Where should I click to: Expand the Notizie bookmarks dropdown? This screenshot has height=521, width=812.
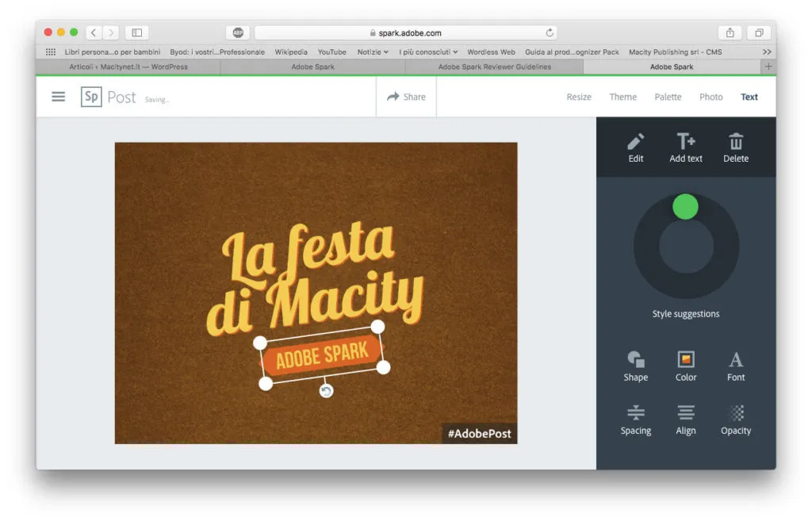(373, 52)
